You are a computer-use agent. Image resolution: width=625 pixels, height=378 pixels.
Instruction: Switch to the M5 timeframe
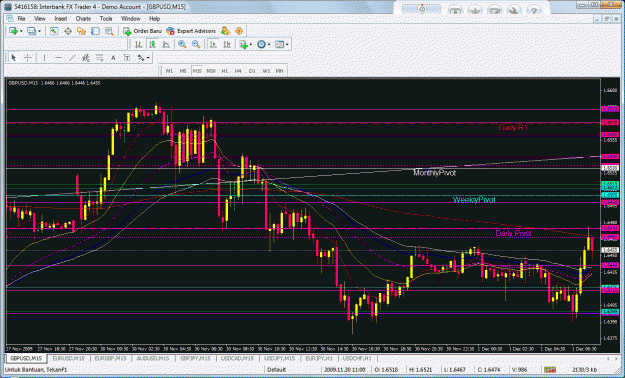coord(183,71)
